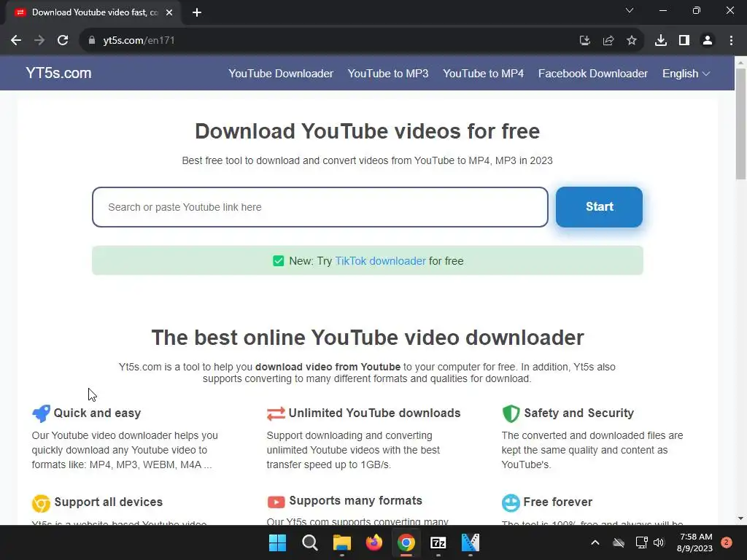Expand the English language dropdown
The height and width of the screenshot is (560, 747).
point(686,74)
